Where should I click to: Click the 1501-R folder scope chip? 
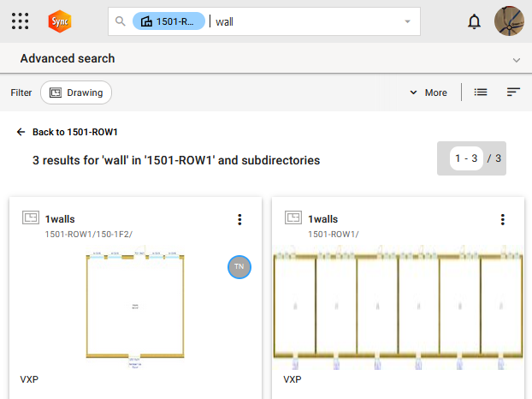169,21
